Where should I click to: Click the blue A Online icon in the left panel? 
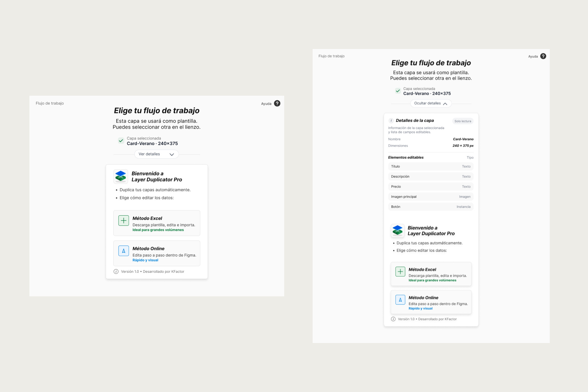pos(123,251)
